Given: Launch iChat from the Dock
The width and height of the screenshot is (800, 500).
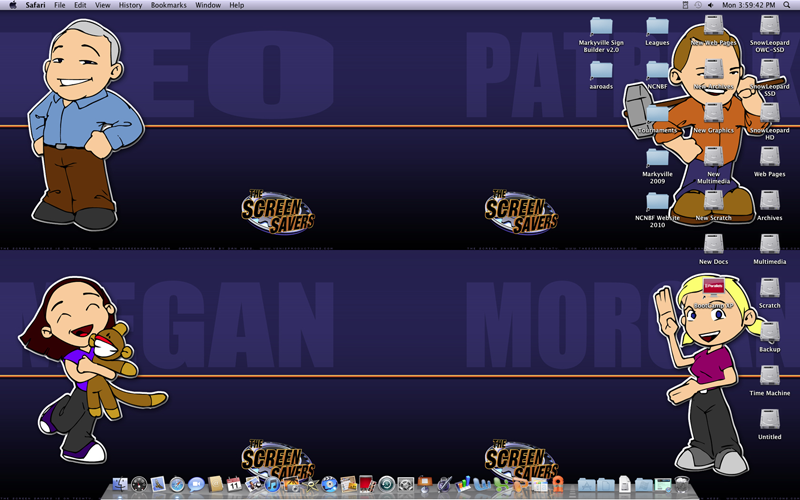Looking at the screenshot, I should (x=196, y=485).
